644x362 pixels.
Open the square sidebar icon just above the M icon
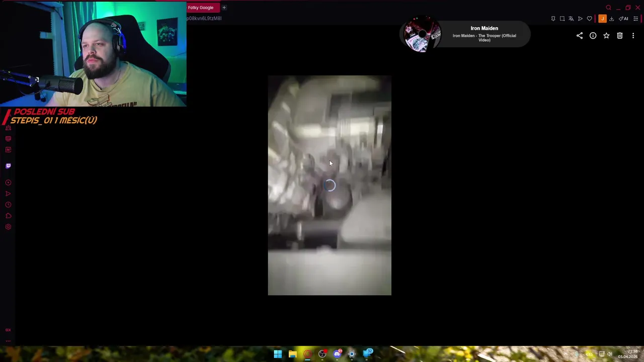pos(8,138)
